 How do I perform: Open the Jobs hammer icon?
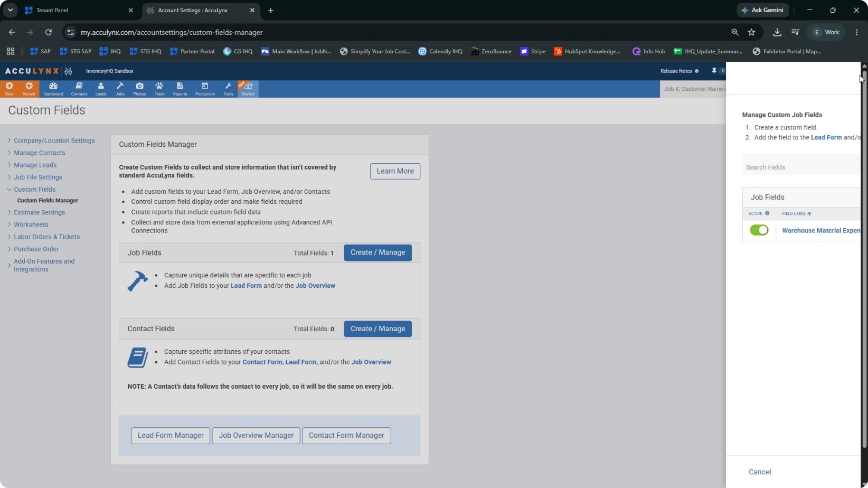[120, 89]
